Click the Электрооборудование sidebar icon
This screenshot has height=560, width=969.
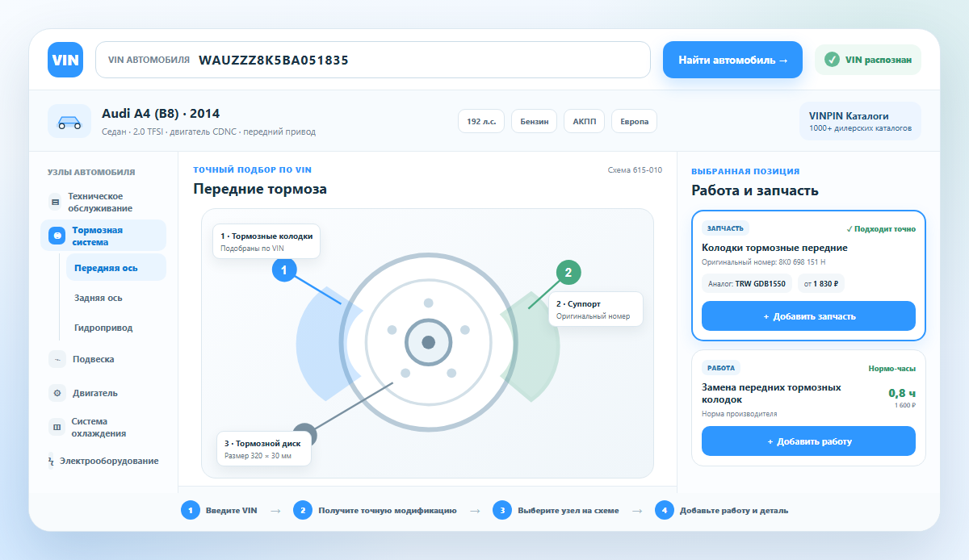pyautogui.click(x=52, y=461)
